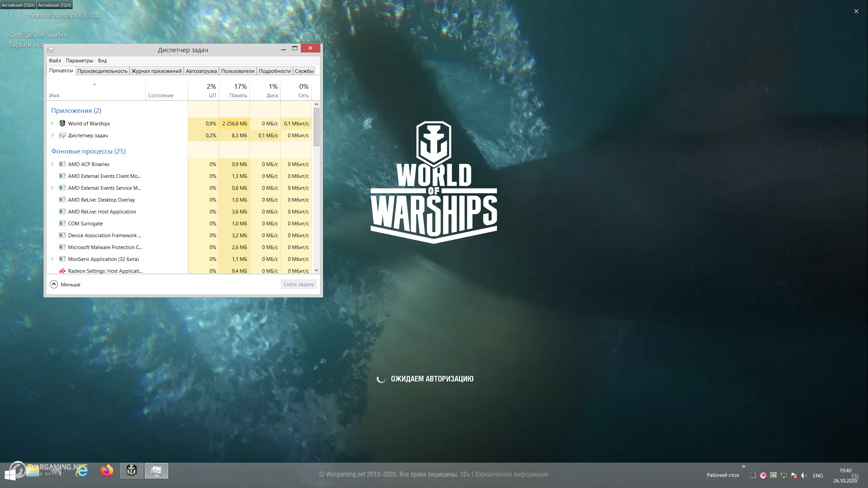Expand the Диспетчер задач process group
868x488 pixels.
tap(53, 135)
